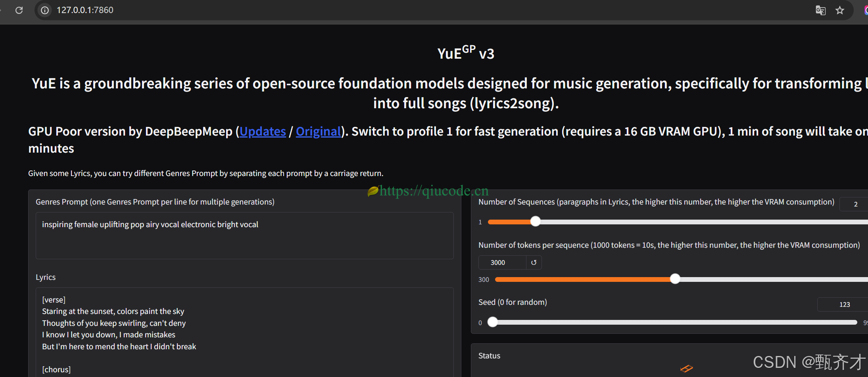Reset tokens per sequence value icon

pyautogui.click(x=534, y=262)
